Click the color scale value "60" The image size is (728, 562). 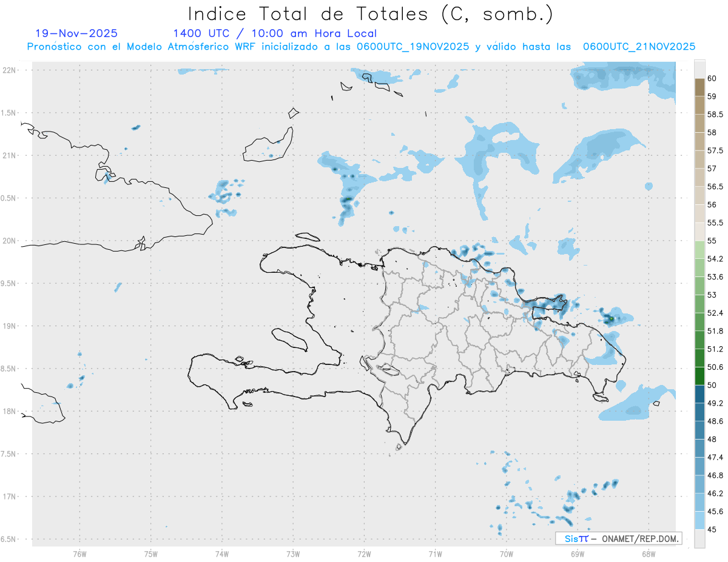712,78
